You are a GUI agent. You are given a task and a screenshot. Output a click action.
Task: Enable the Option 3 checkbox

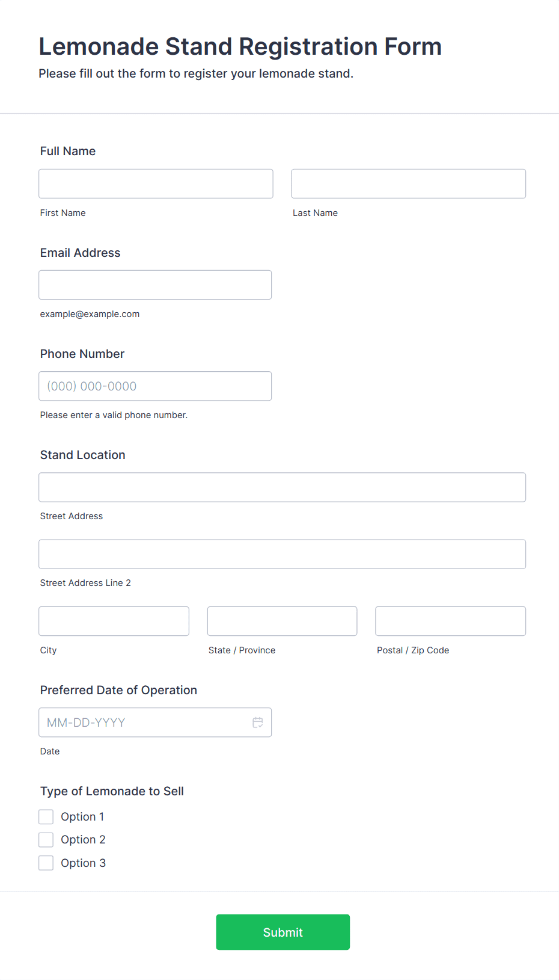pos(46,863)
